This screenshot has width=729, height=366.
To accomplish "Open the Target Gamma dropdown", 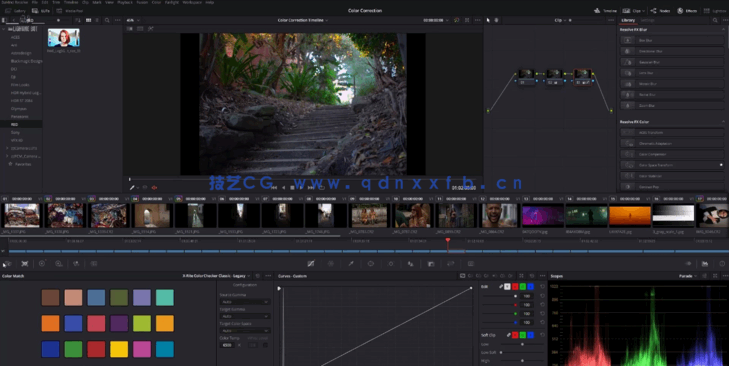I will (x=245, y=316).
